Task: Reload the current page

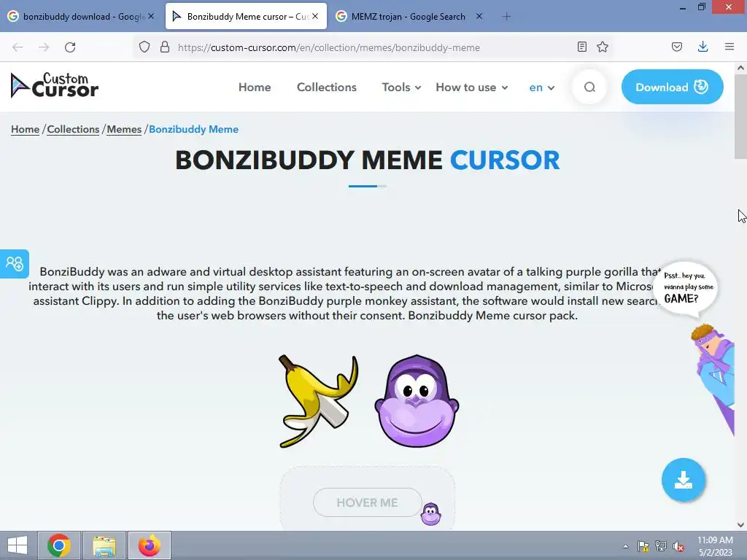Action: 70,47
